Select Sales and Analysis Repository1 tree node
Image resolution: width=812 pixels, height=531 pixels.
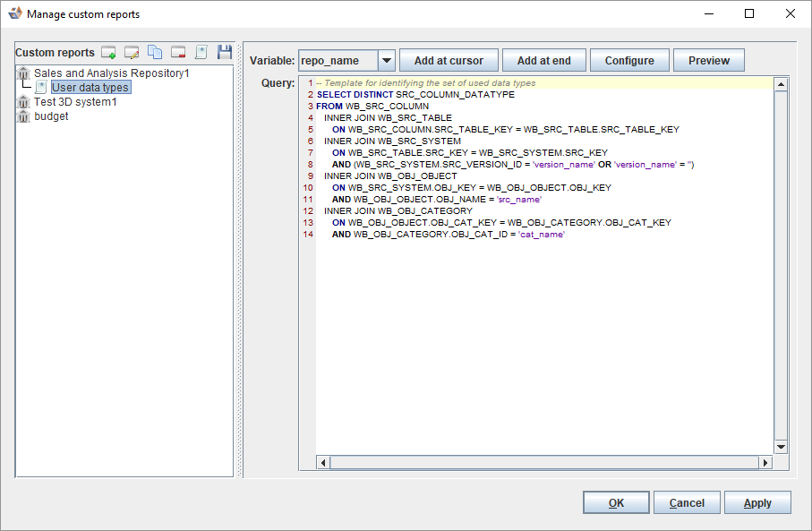(x=111, y=73)
